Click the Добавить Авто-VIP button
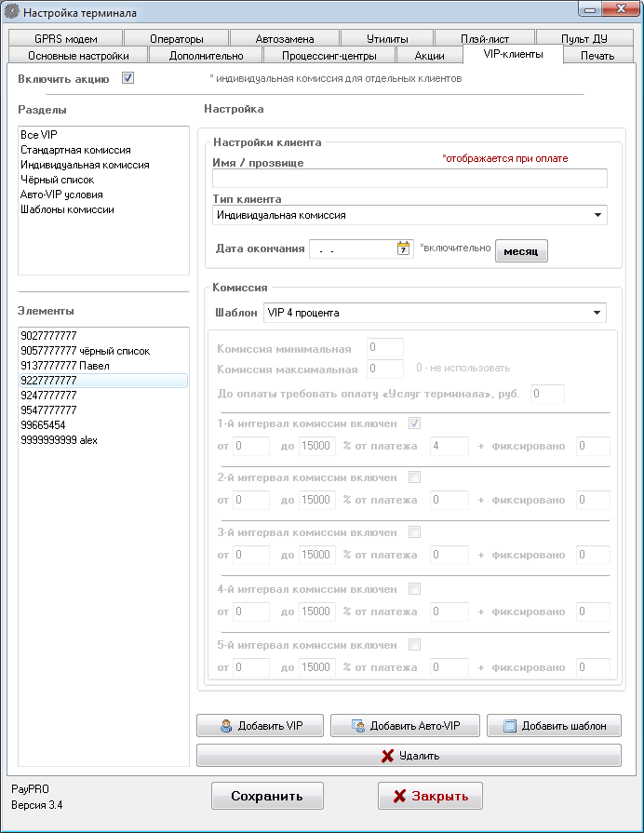 coord(405,726)
